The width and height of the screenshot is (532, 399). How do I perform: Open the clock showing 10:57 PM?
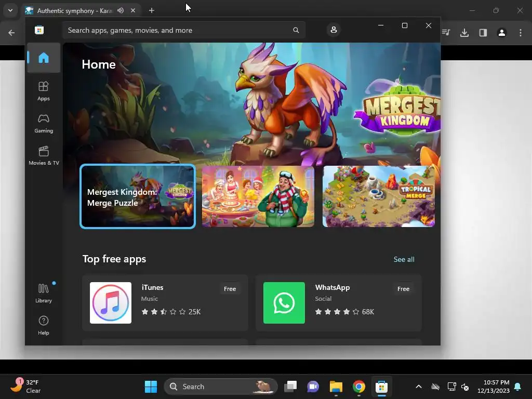494,387
